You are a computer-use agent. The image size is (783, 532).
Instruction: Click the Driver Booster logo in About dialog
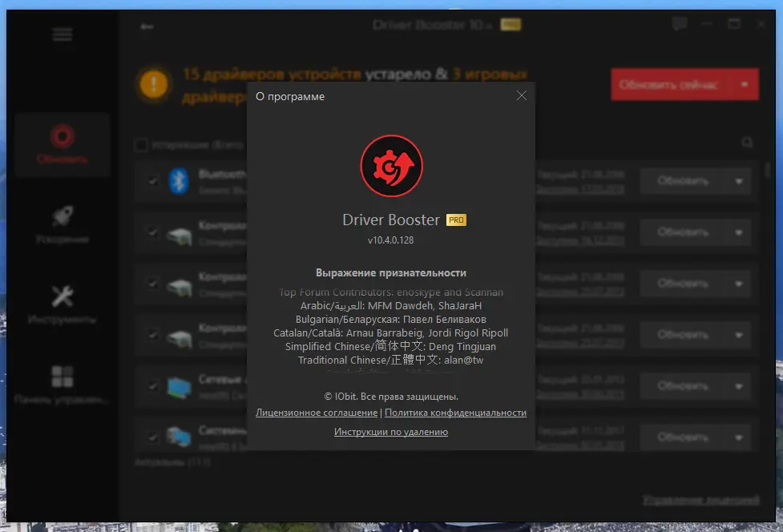391,166
